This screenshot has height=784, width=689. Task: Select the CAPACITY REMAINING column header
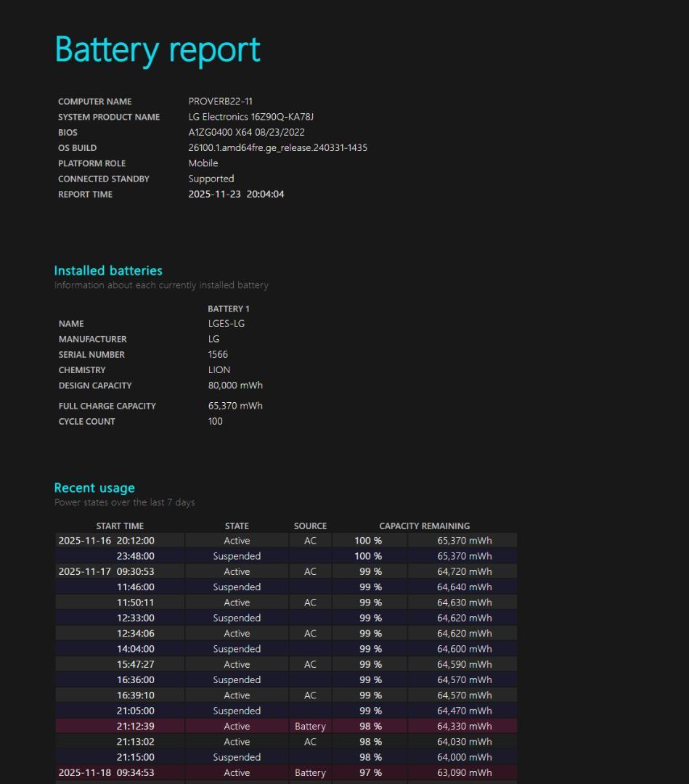425,526
